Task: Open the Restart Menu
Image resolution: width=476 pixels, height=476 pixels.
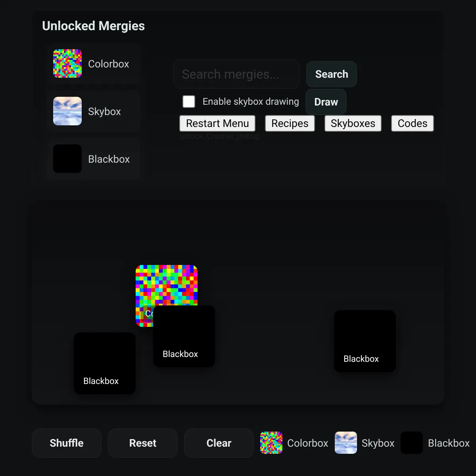Action: point(217,123)
